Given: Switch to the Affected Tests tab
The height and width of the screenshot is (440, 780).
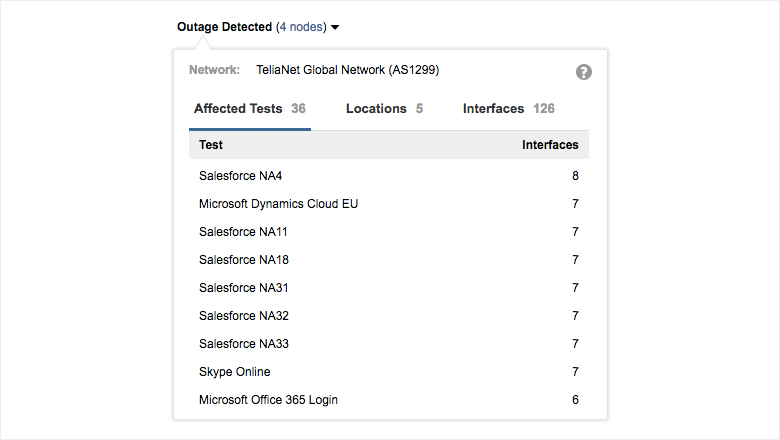Looking at the screenshot, I should pos(249,109).
